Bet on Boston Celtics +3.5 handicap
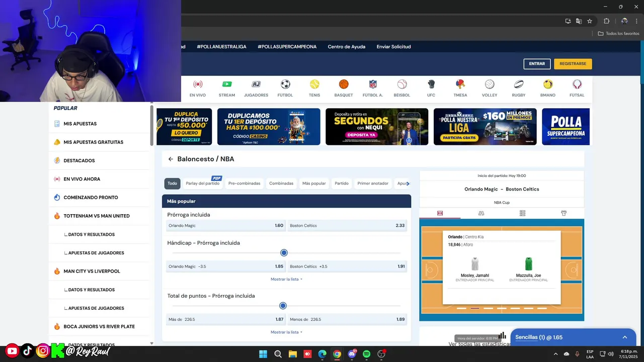644x362 pixels. click(x=347, y=266)
